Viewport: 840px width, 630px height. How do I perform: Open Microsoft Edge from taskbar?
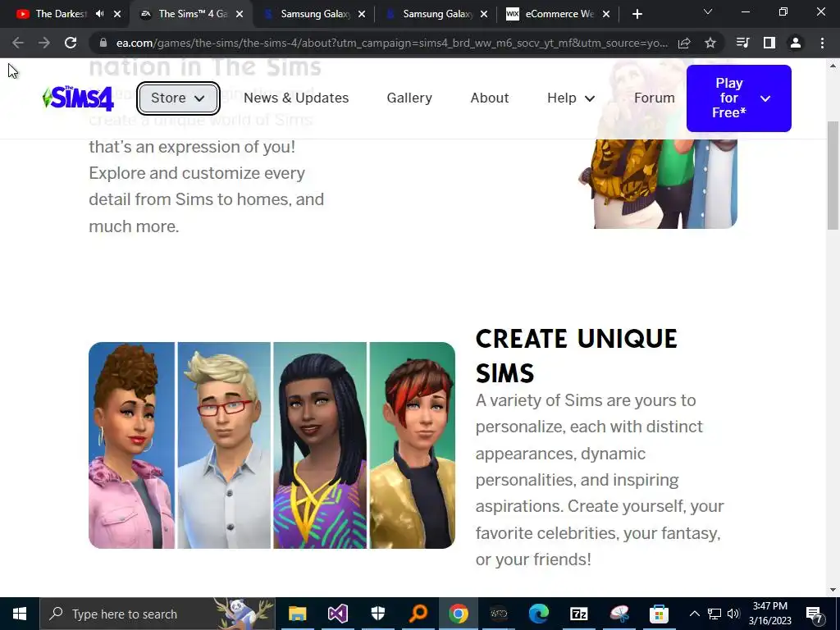click(539, 614)
